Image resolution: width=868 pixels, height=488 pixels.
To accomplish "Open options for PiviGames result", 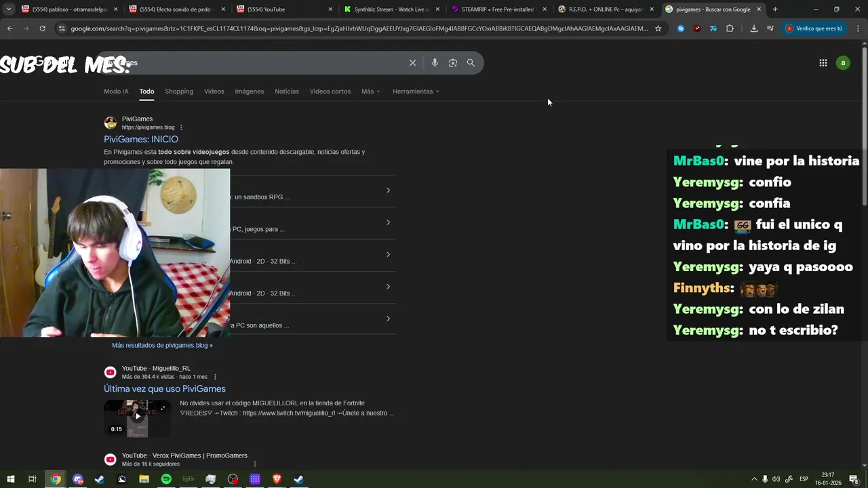I will pyautogui.click(x=181, y=127).
